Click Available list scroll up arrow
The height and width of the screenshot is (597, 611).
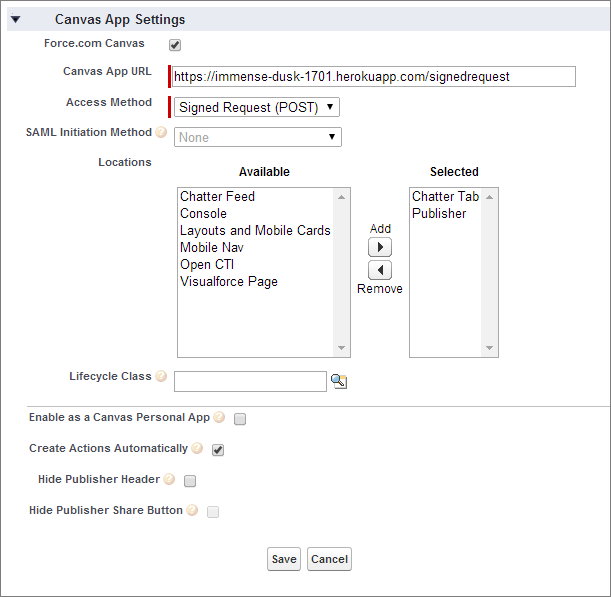341,197
